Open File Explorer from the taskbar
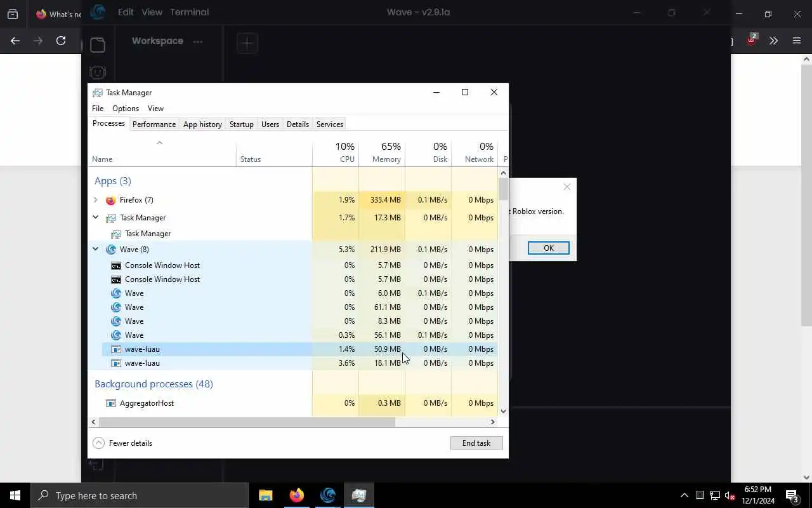The height and width of the screenshot is (508, 812). (x=266, y=495)
